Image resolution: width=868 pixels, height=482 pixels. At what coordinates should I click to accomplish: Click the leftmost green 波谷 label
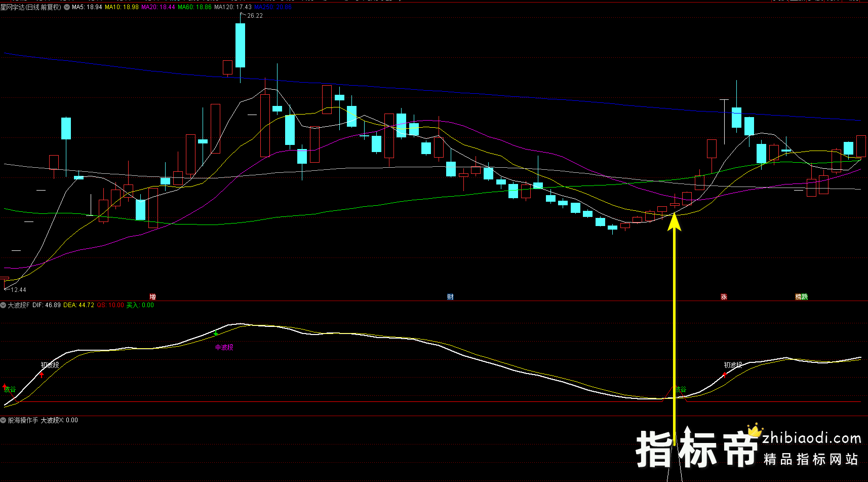(10, 390)
